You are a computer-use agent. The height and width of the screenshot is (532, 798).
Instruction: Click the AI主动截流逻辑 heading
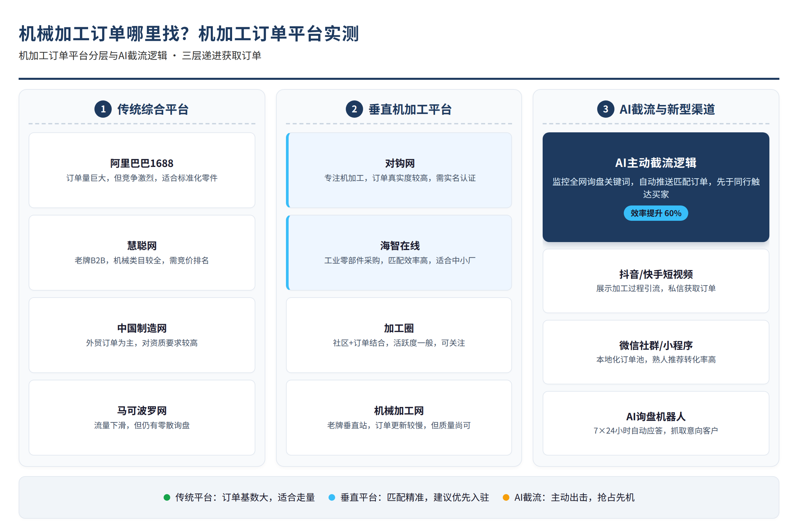[656, 163]
